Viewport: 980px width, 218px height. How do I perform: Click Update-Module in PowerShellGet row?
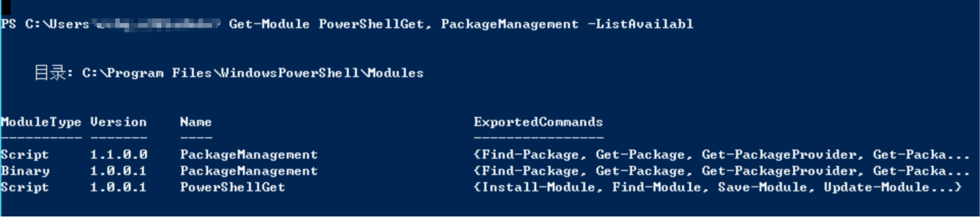click(x=876, y=188)
